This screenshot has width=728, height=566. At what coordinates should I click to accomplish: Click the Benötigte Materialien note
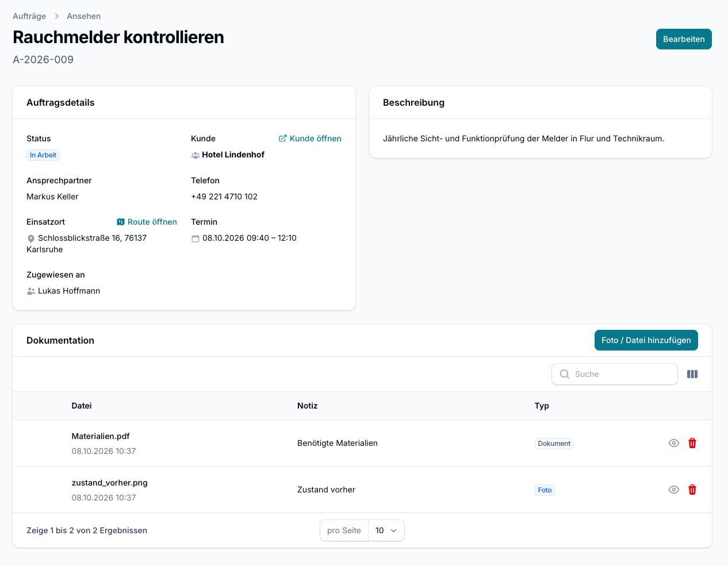[x=338, y=443]
